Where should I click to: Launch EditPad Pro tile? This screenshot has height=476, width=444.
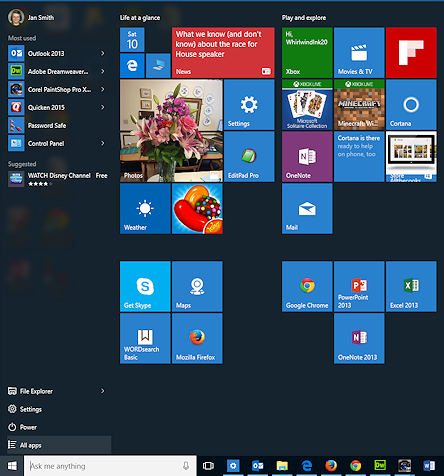point(249,157)
